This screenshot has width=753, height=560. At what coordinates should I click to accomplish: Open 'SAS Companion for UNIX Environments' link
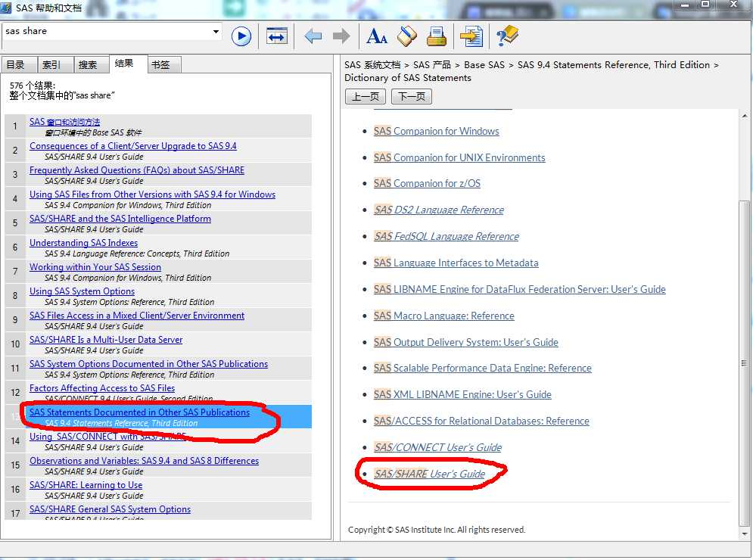tap(459, 157)
